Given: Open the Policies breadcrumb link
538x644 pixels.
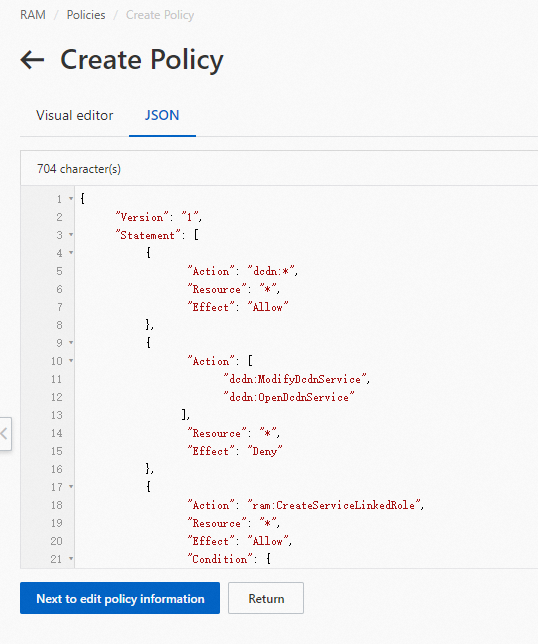Looking at the screenshot, I should click(86, 15).
